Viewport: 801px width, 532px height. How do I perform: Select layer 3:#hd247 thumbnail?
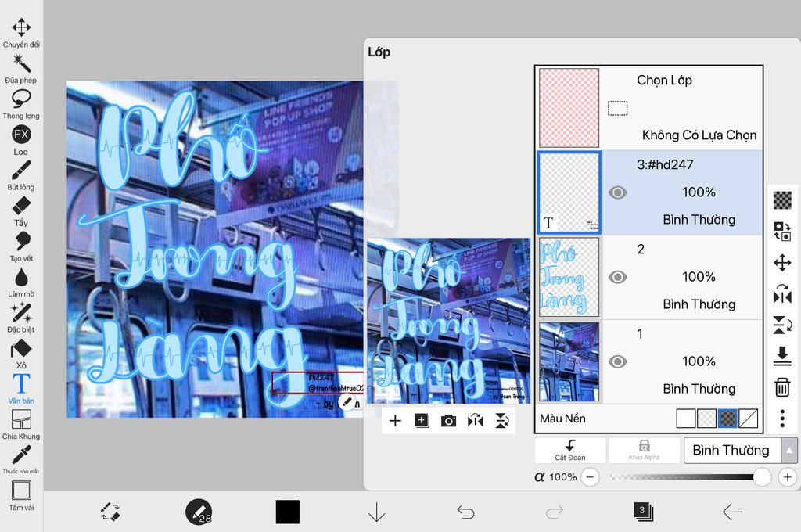(x=569, y=192)
